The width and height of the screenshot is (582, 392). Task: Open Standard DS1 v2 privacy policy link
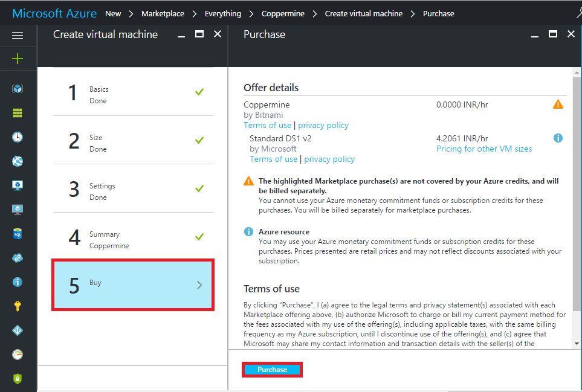329,159
